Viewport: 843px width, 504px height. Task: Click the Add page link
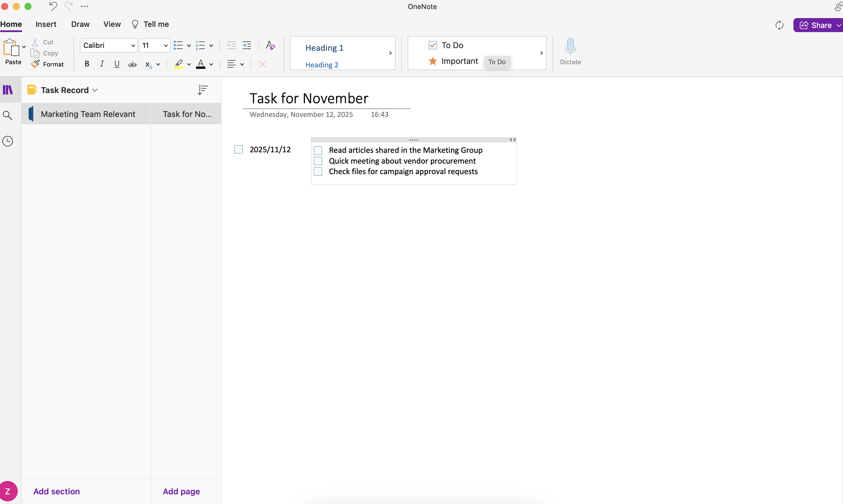click(x=181, y=491)
